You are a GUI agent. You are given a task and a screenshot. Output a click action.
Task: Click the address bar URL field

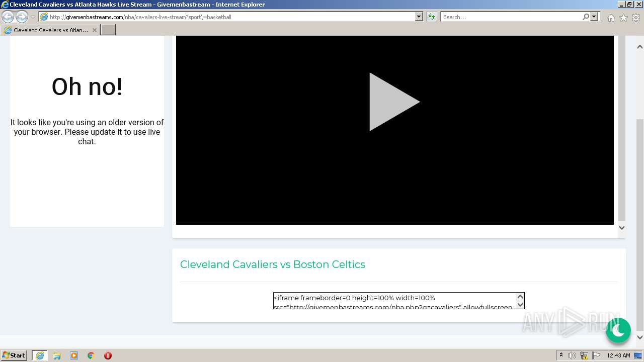[x=226, y=17]
